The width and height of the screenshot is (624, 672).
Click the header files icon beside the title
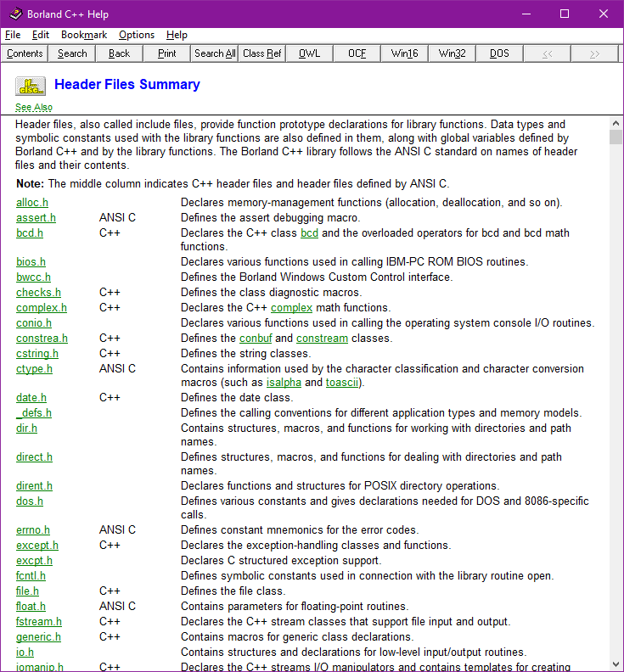coord(31,86)
